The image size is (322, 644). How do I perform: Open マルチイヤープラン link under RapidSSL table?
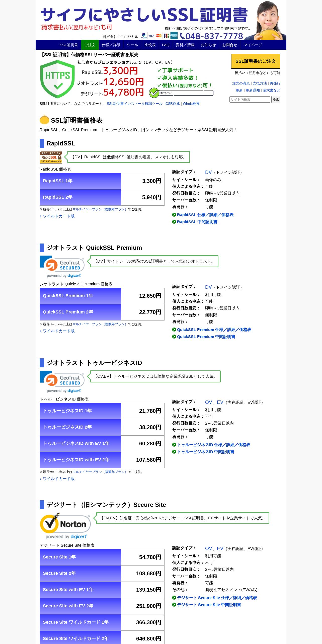click(100, 209)
